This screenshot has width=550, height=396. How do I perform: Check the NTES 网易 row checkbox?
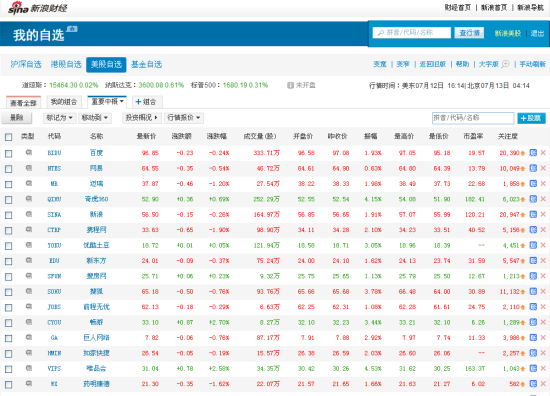pyautogui.click(x=8, y=169)
